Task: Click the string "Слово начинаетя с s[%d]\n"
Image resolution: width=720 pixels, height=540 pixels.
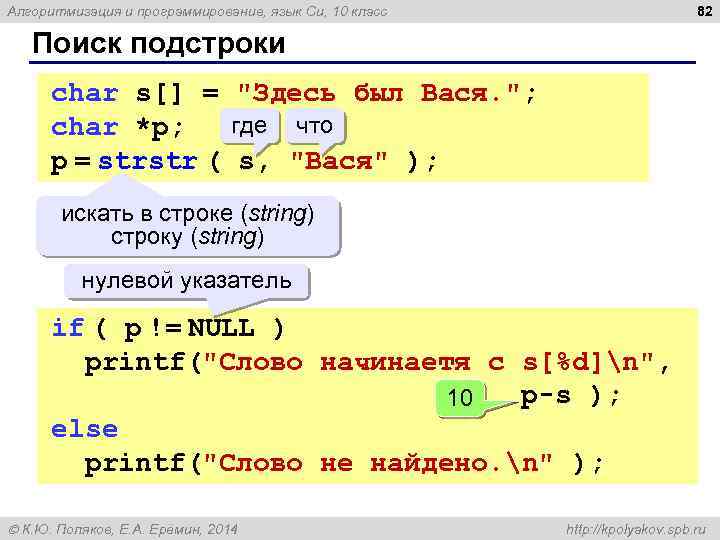Action: click(x=428, y=362)
